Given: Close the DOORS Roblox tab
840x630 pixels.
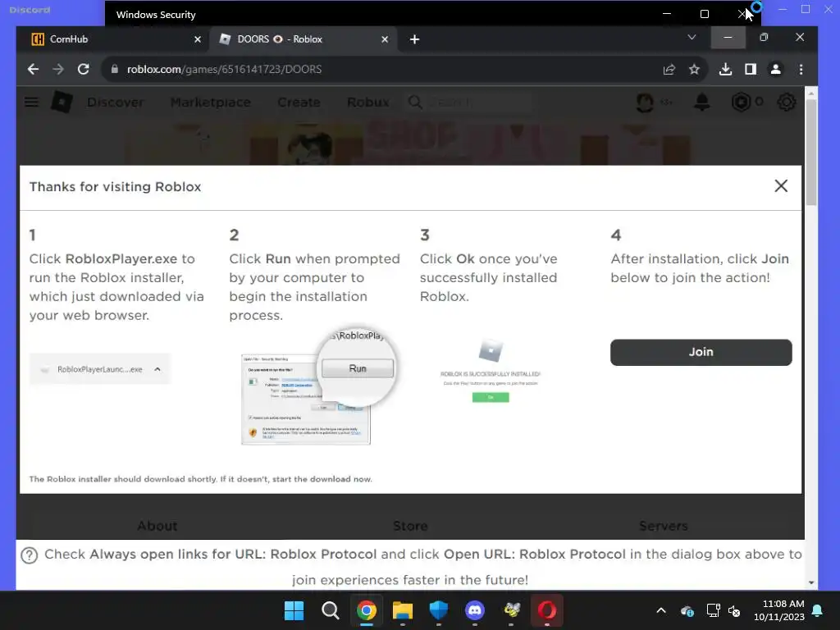Looking at the screenshot, I should [385, 39].
